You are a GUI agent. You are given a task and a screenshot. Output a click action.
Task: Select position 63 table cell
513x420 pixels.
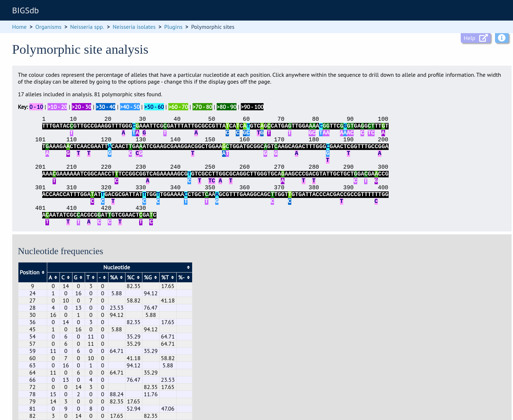coord(32,366)
